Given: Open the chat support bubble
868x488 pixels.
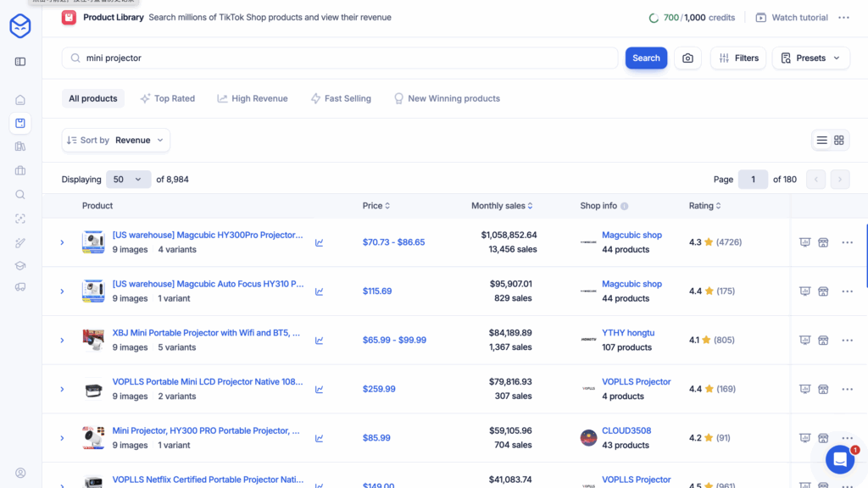Looking at the screenshot, I should pos(840,458).
